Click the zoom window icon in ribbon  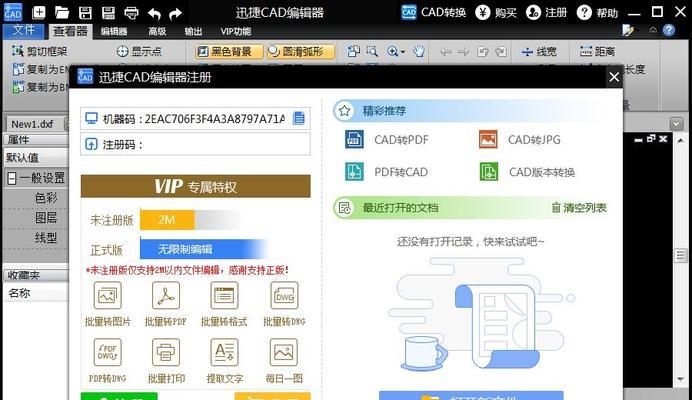[372, 52]
